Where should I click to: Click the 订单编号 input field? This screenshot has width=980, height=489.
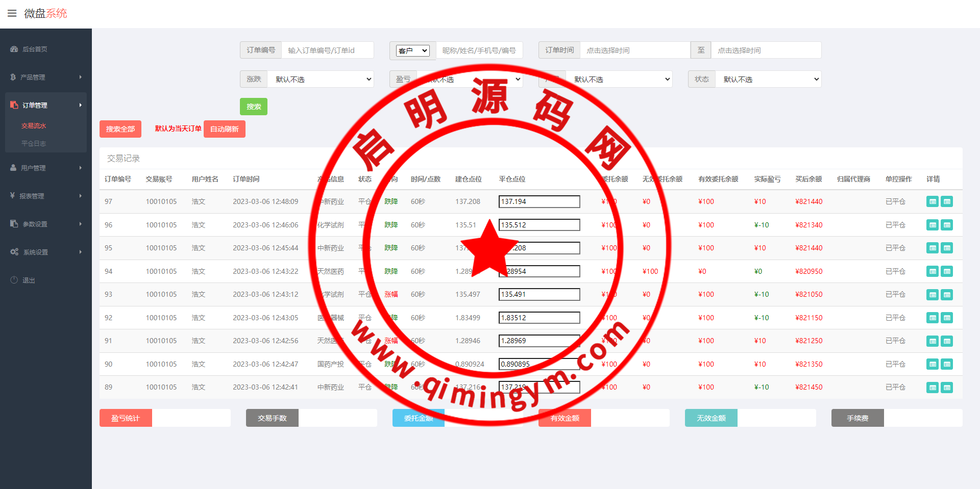(x=327, y=50)
